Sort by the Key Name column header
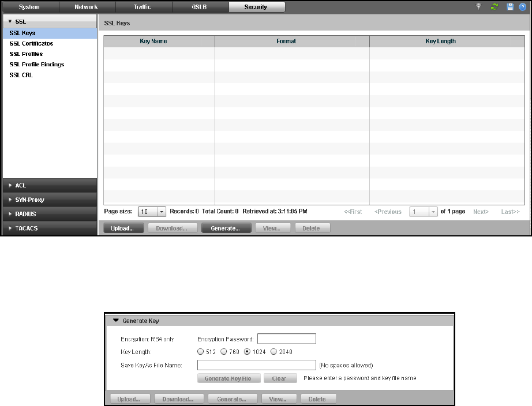This screenshot has height=406, width=532. click(159, 42)
